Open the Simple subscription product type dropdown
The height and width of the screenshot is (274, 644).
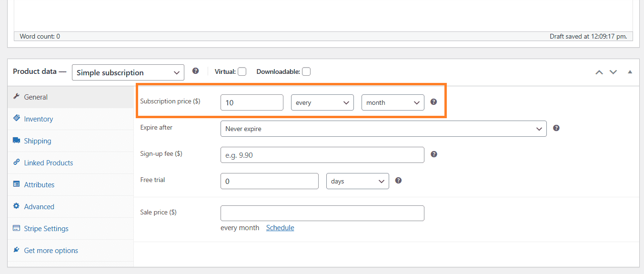coord(128,72)
